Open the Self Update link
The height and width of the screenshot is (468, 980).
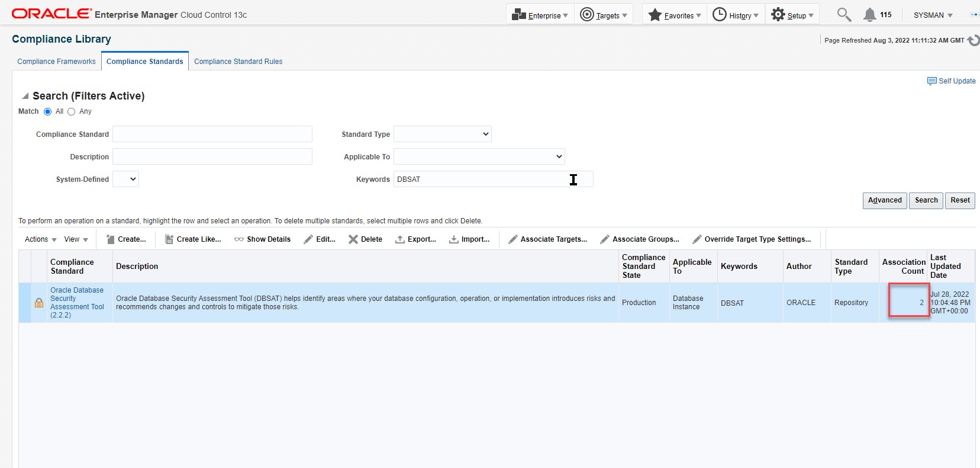tap(957, 81)
